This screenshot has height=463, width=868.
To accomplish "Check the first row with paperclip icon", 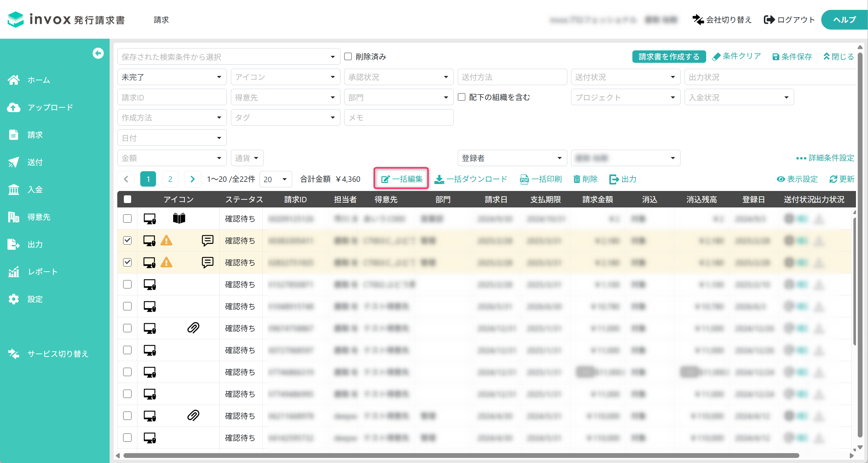I will (127, 328).
